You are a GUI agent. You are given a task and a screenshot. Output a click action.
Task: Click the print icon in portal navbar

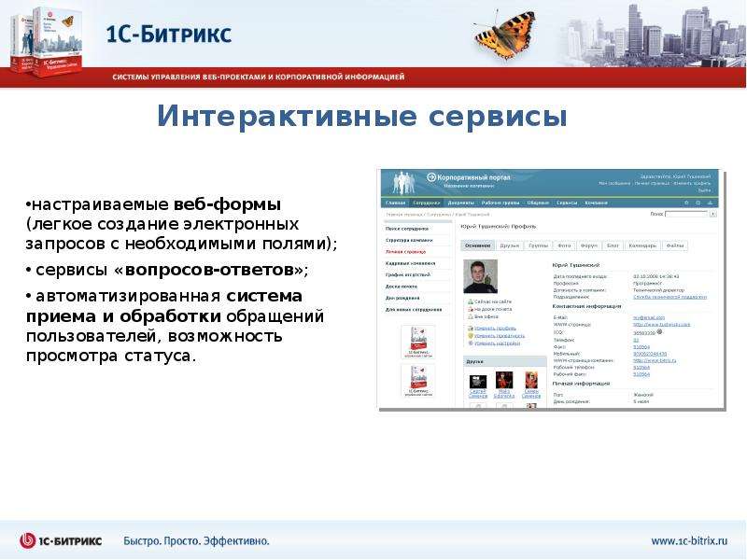click(698, 203)
